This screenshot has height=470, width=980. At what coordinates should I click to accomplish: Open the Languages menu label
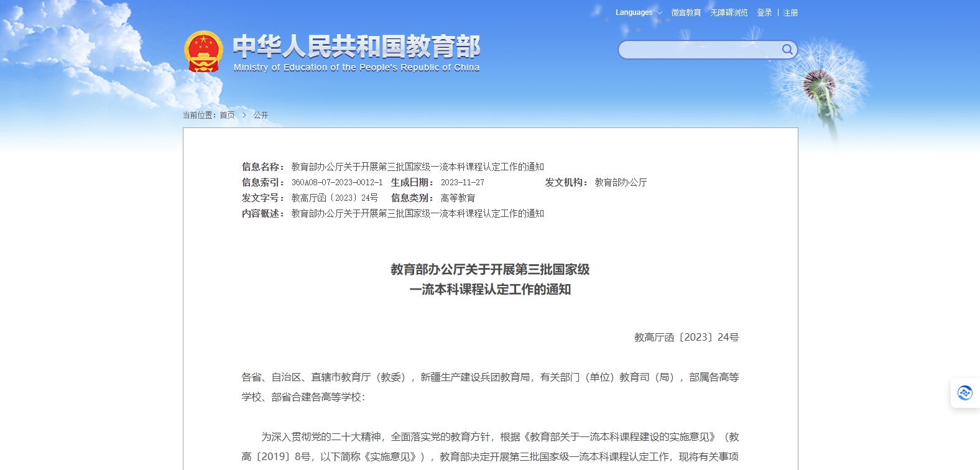(634, 12)
